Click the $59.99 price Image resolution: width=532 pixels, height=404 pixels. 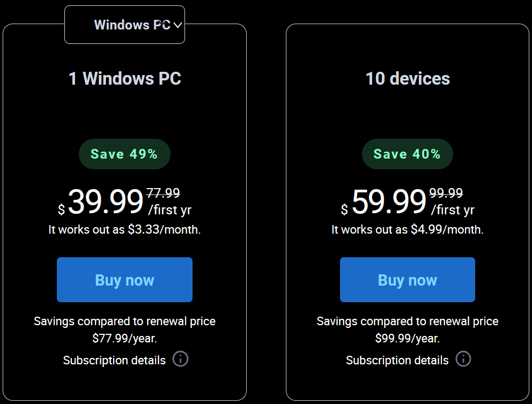click(x=384, y=202)
